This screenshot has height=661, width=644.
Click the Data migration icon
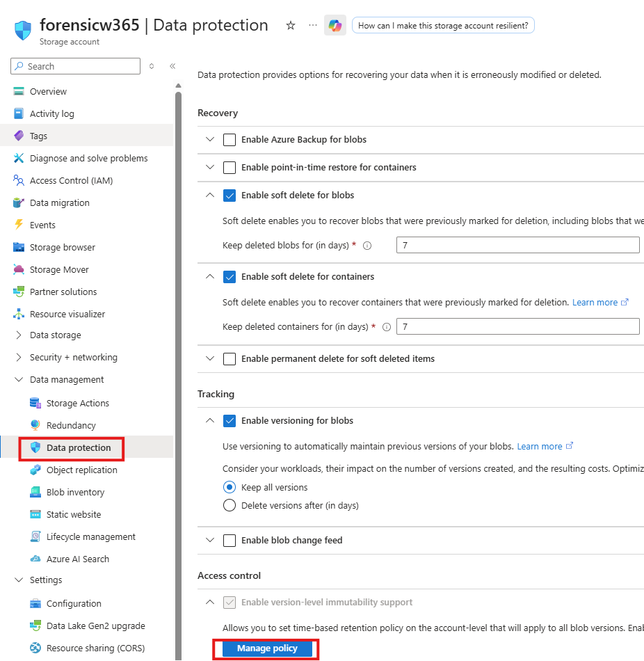(x=19, y=202)
